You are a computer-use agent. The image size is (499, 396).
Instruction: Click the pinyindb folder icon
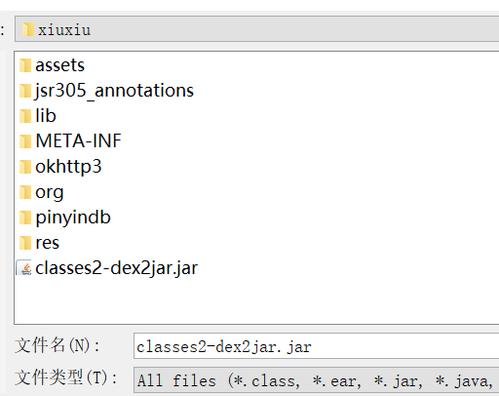(x=25, y=217)
